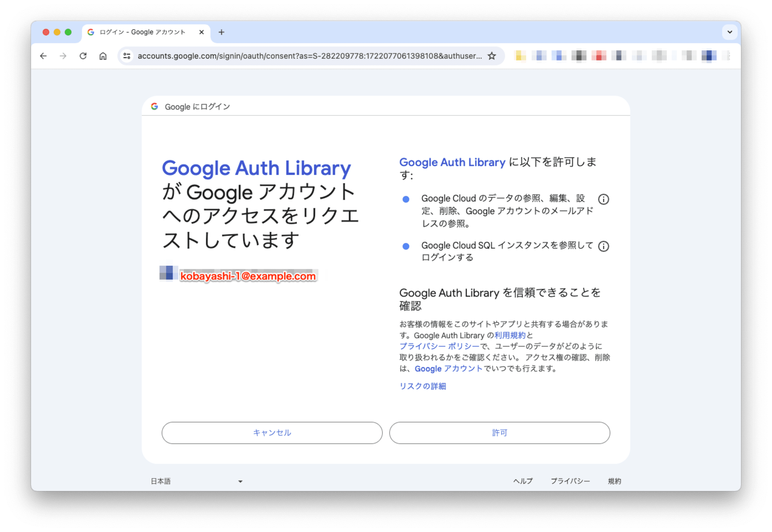Open Google Auth Library title link

[x=256, y=168]
